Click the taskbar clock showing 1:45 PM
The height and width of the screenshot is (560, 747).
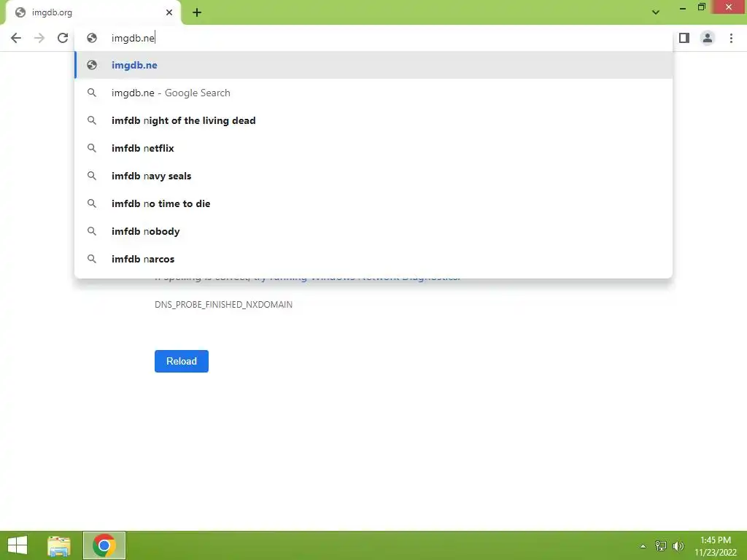(716, 546)
